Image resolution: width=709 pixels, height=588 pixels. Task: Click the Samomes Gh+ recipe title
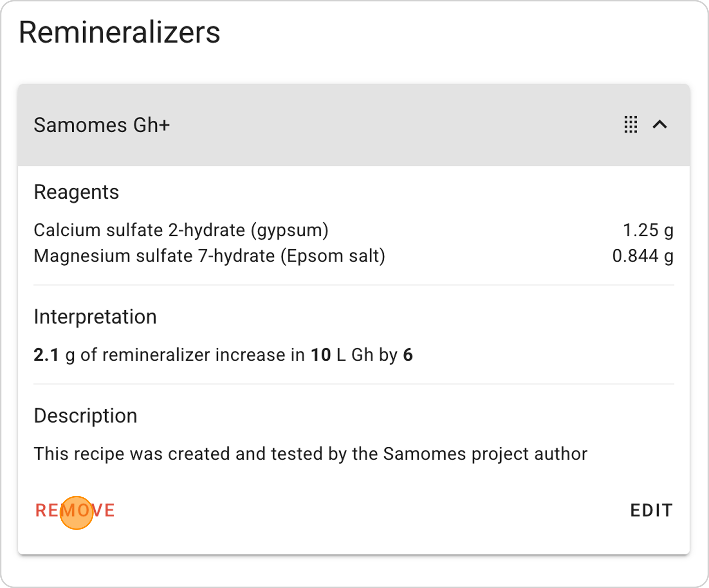[x=102, y=125]
